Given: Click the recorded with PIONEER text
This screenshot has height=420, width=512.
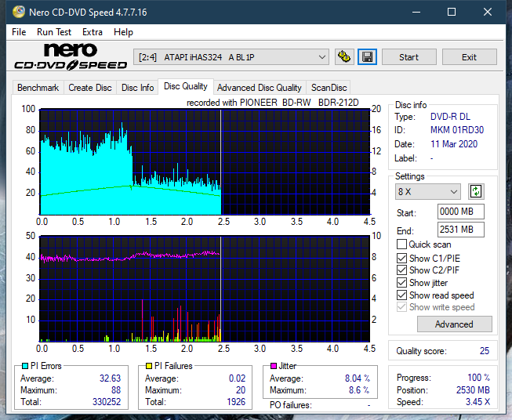Looking at the screenshot, I should (x=272, y=103).
